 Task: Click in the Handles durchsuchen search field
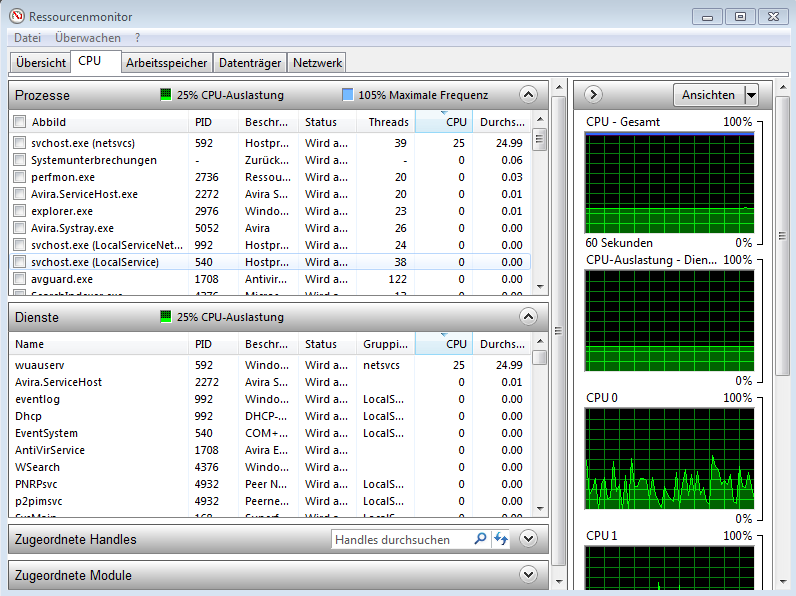401,539
